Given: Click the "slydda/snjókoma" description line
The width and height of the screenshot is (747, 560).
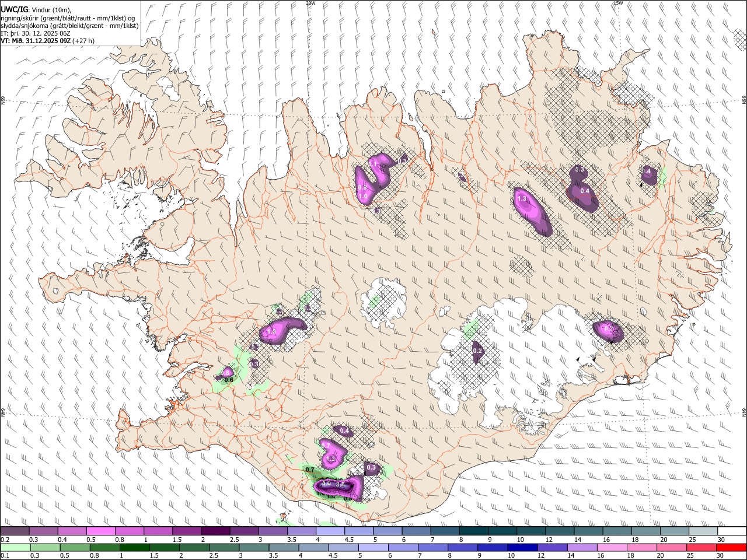Looking at the screenshot, I should 69,26.
